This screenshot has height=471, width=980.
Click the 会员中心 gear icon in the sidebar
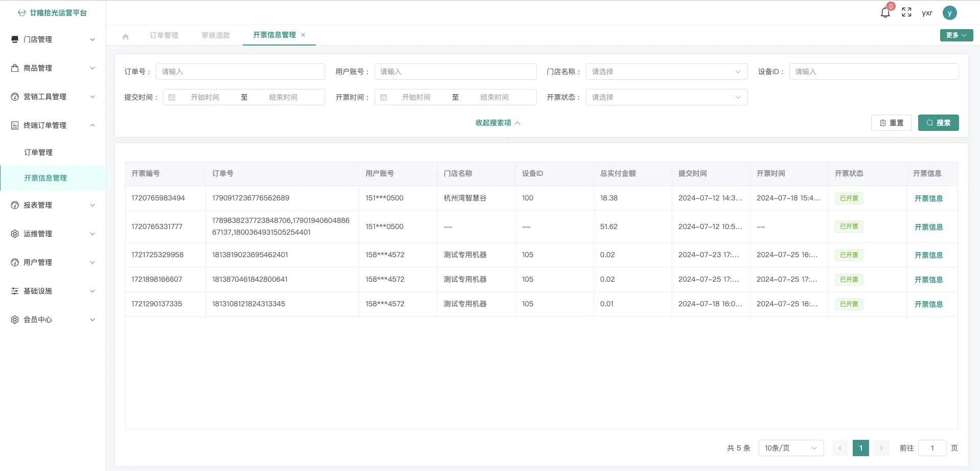pyautogui.click(x=15, y=320)
